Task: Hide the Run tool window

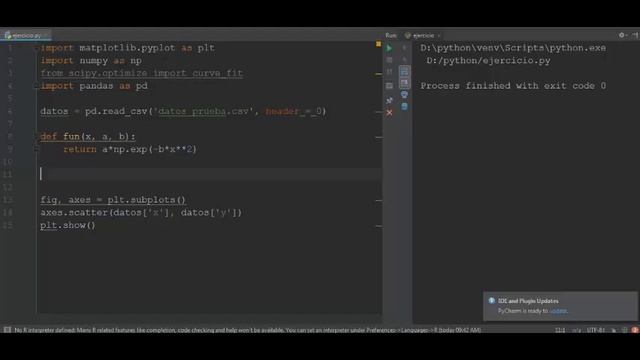Action: [635, 35]
